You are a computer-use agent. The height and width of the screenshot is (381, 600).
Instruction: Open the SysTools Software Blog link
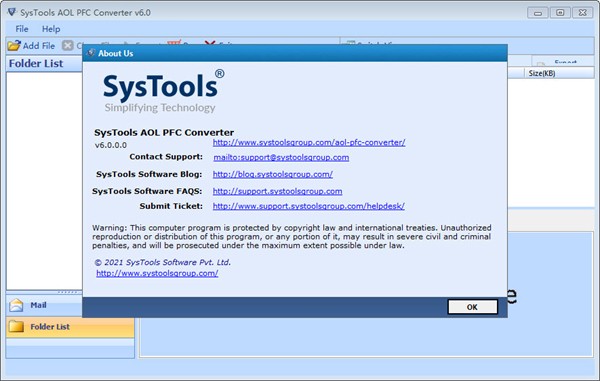272,174
